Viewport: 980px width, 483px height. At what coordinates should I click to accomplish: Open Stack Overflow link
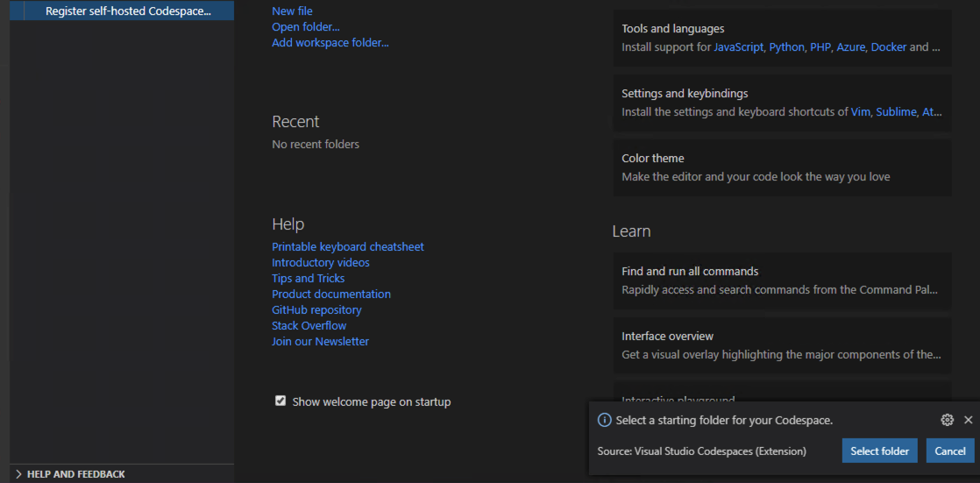point(309,325)
